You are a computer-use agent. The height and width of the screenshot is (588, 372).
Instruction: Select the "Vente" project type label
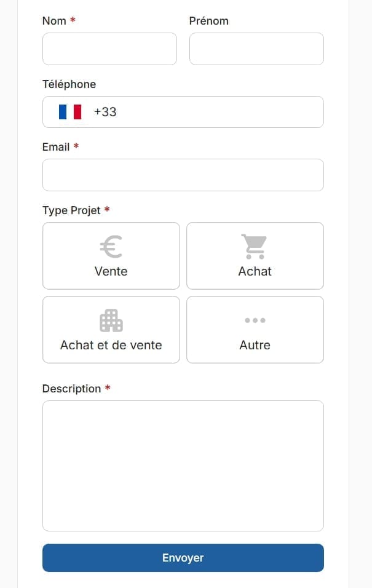(x=111, y=271)
